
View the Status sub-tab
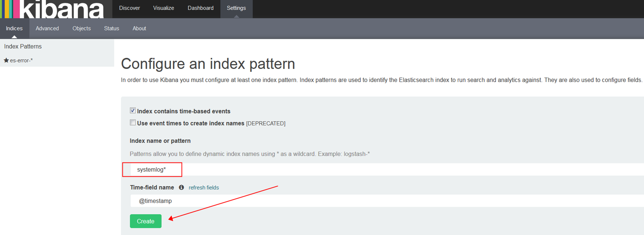[112, 28]
